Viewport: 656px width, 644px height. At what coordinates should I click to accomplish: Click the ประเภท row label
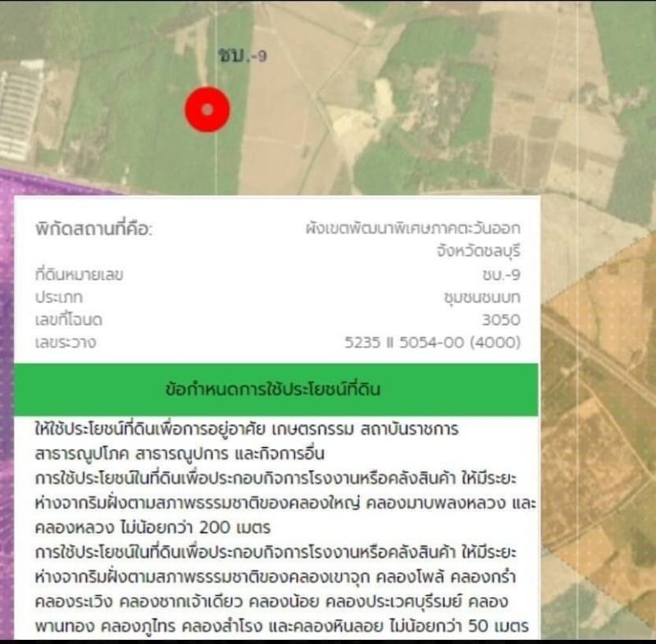point(59,298)
